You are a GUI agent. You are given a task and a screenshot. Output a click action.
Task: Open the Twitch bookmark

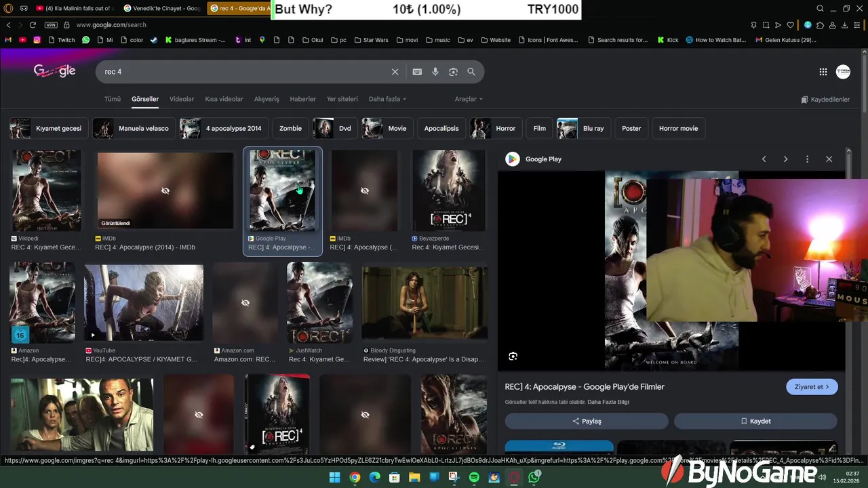[x=61, y=40]
